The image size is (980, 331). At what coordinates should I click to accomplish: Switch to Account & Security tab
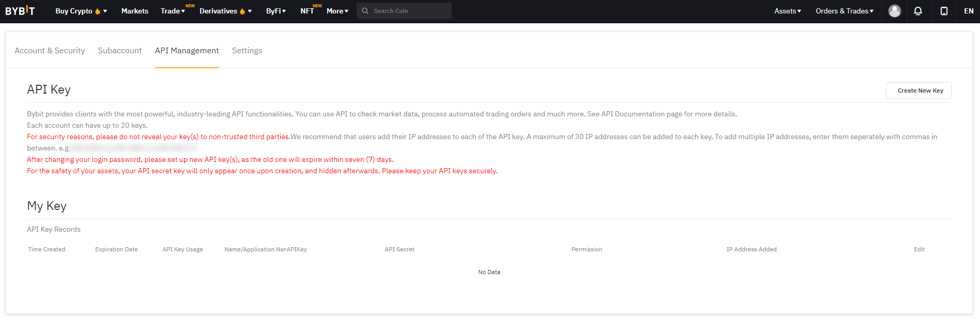pyautogui.click(x=50, y=51)
